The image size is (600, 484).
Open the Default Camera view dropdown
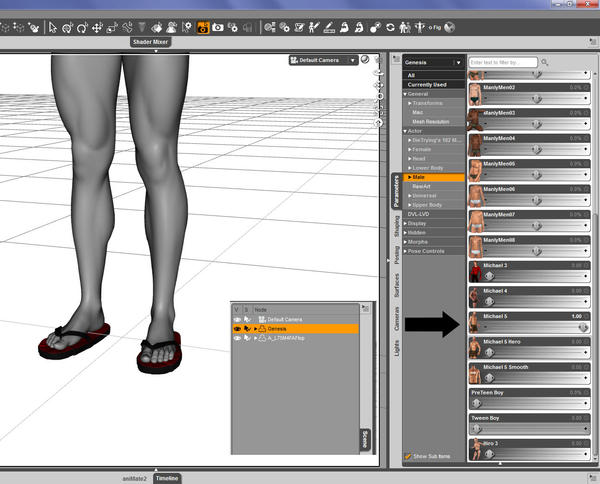[x=324, y=60]
